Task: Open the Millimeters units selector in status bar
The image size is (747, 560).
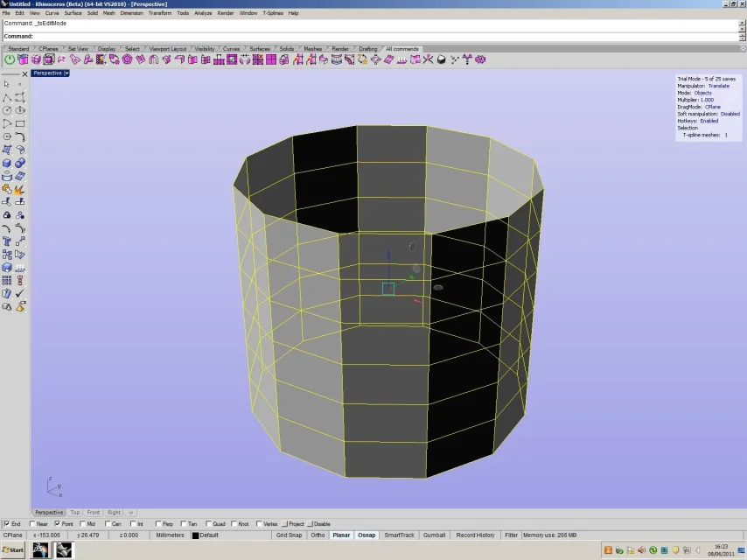Action: [171, 535]
